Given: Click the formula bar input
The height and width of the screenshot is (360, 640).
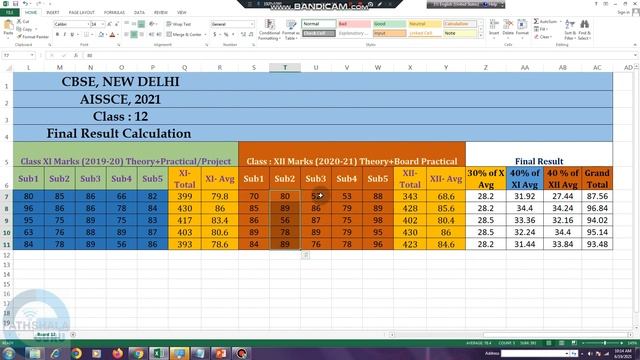Looking at the screenshot, I should coord(359,55).
